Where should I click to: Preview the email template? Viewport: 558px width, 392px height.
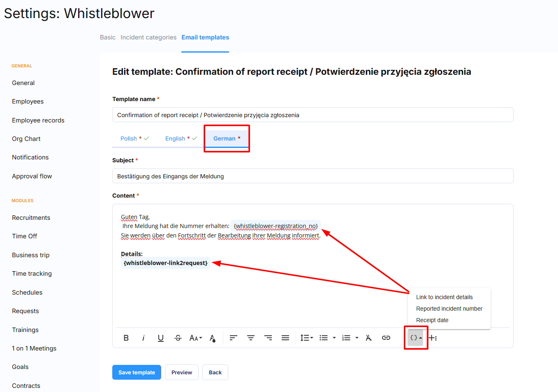point(181,372)
